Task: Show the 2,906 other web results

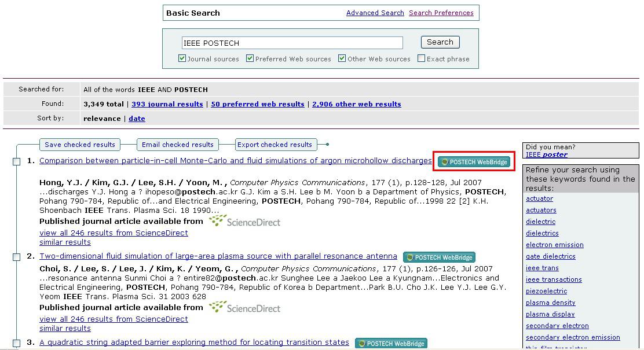Action: (357, 104)
